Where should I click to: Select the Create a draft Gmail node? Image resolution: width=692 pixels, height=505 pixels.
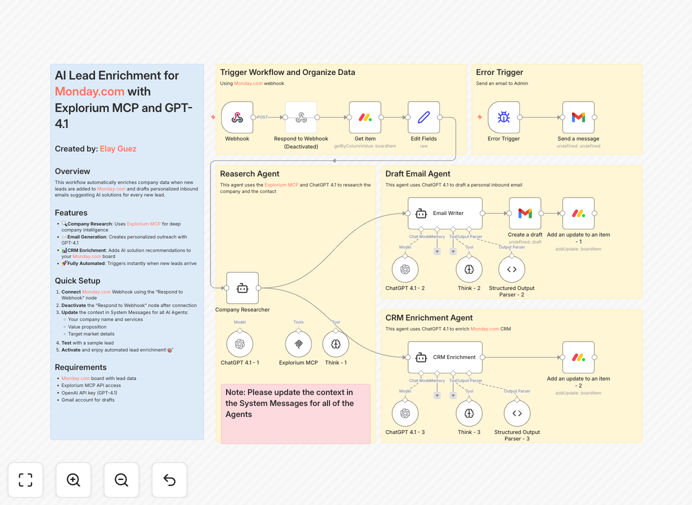[525, 213]
